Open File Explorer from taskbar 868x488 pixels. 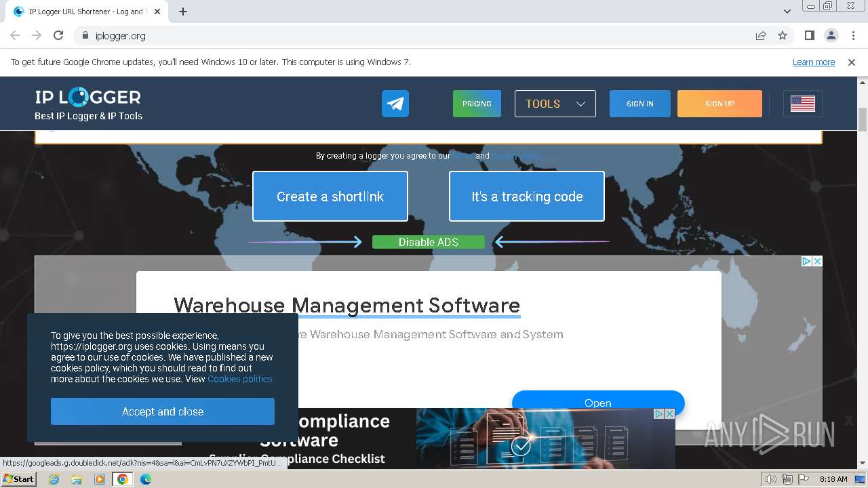point(77,479)
